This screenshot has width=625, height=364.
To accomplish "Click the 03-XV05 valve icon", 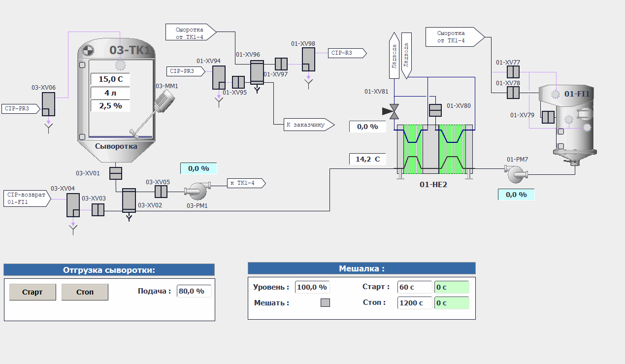I will [161, 191].
